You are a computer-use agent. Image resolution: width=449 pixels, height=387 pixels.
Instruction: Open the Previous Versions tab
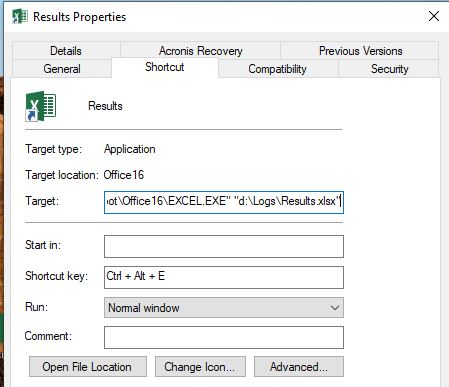pos(360,51)
